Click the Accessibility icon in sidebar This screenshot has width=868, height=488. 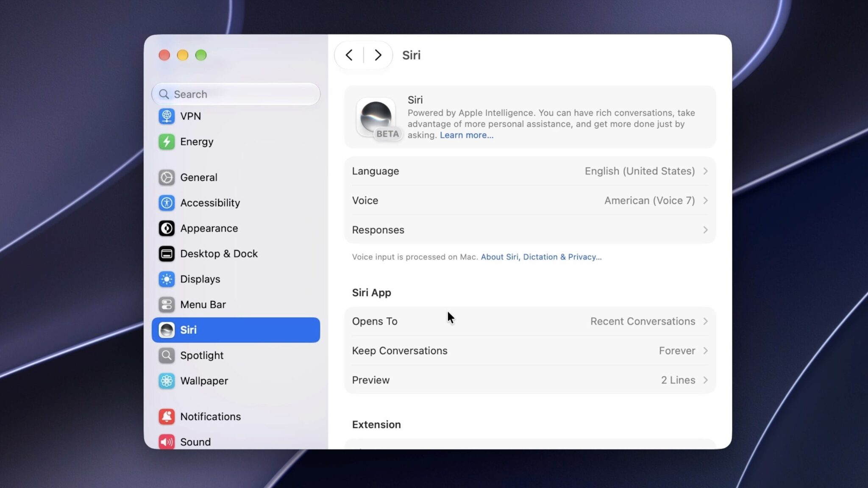coord(167,203)
